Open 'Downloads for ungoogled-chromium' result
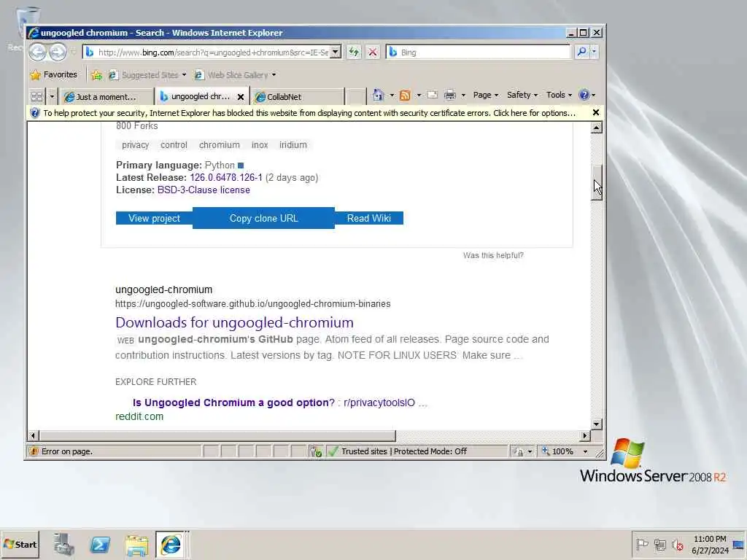 pyautogui.click(x=234, y=322)
